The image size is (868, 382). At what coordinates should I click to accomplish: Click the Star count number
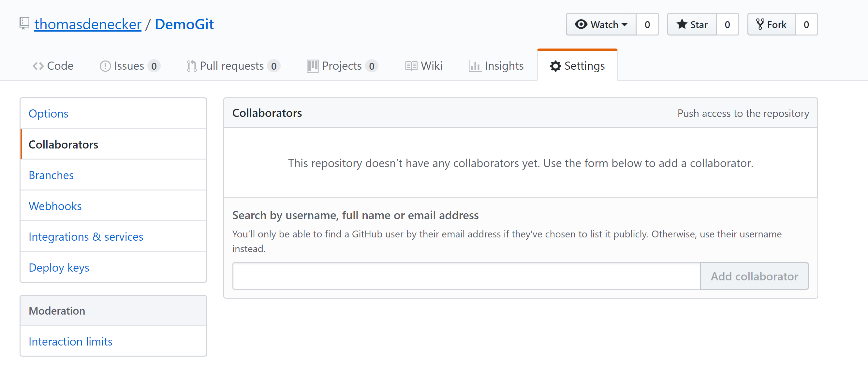point(727,24)
